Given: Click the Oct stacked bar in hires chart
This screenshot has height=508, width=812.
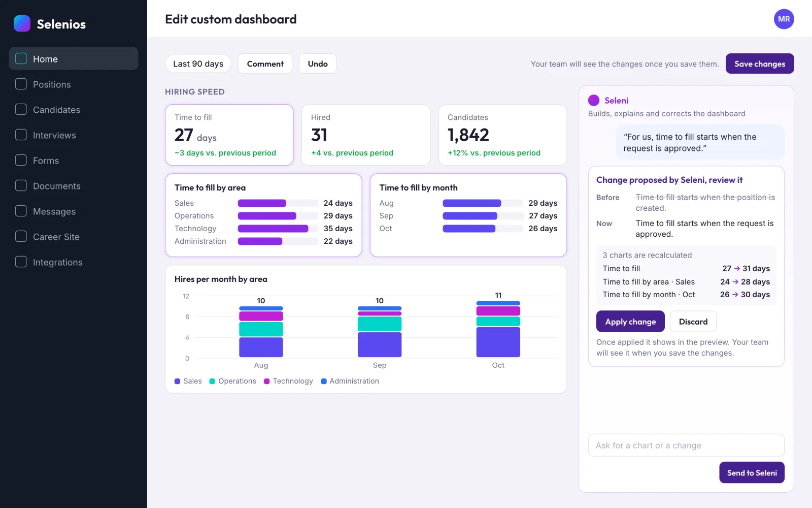Looking at the screenshot, I should pos(498,329).
